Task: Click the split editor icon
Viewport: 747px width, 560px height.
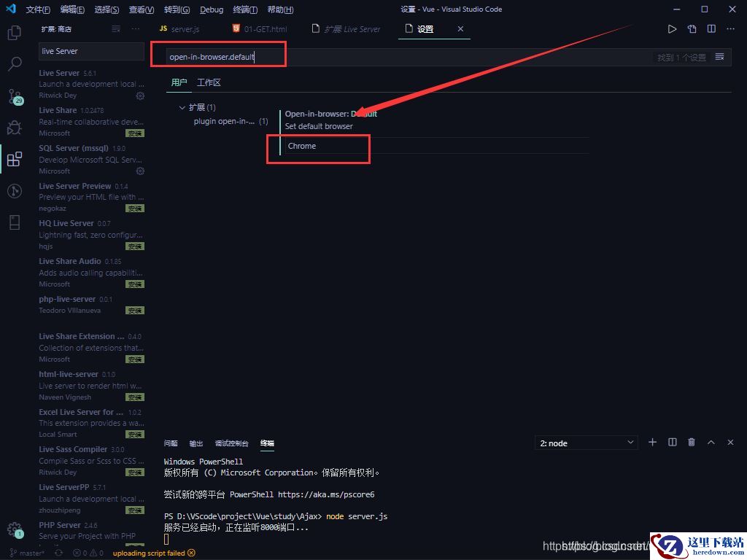Action: (711, 29)
